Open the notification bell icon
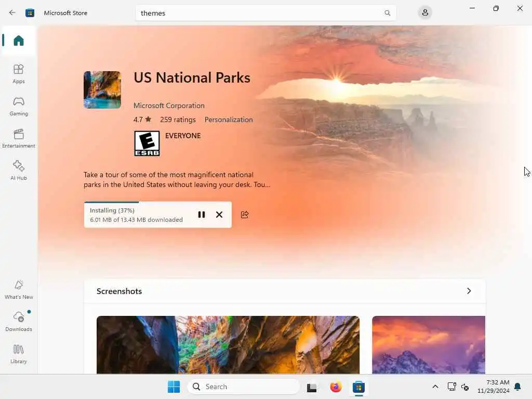This screenshot has width=532, height=399. (518, 387)
